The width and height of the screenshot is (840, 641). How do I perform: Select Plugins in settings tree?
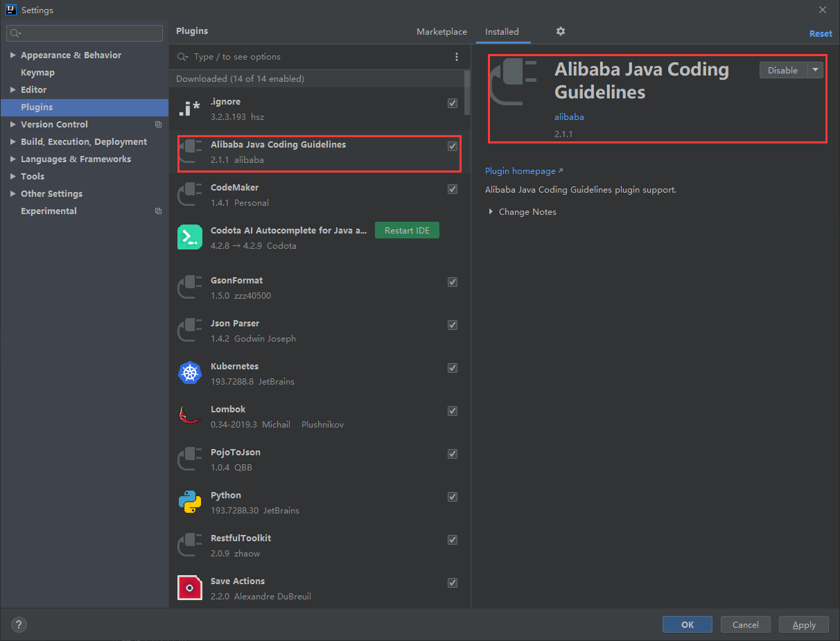pyautogui.click(x=85, y=107)
